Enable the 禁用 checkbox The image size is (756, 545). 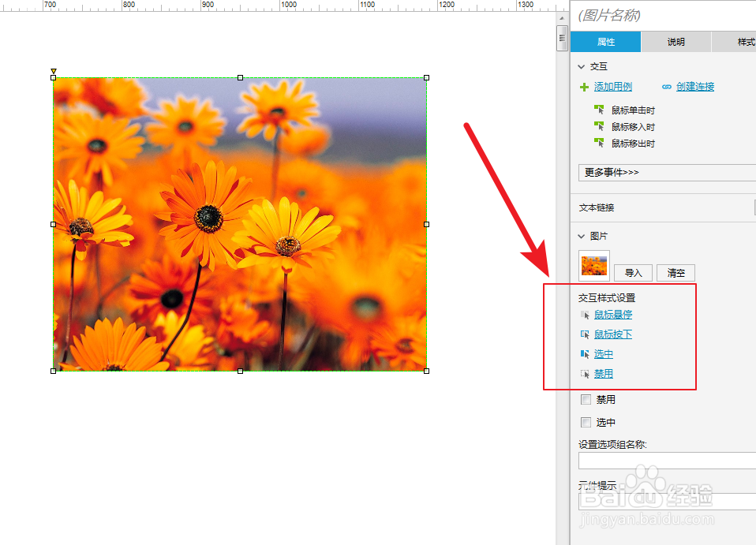click(x=586, y=399)
